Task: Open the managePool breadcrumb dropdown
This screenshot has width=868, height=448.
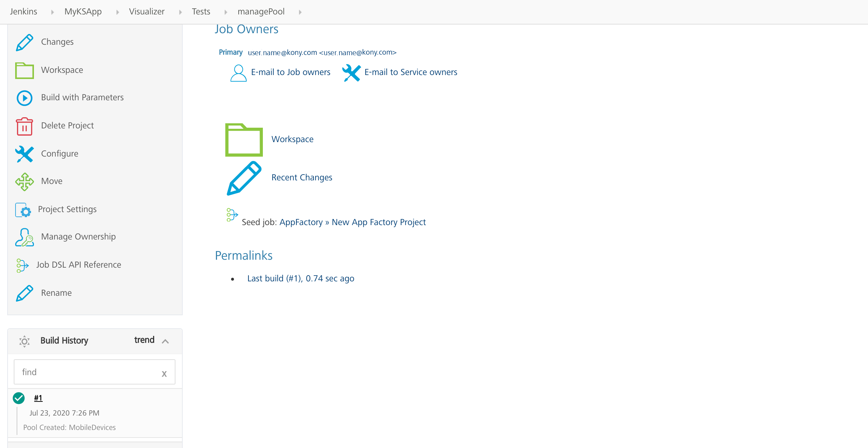Action: (300, 12)
